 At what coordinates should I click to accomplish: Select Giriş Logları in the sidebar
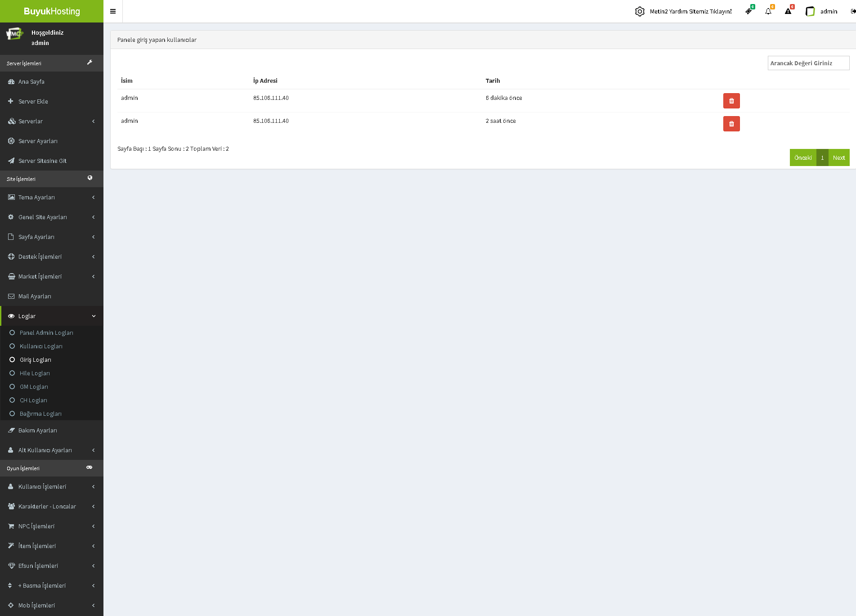[x=36, y=360]
